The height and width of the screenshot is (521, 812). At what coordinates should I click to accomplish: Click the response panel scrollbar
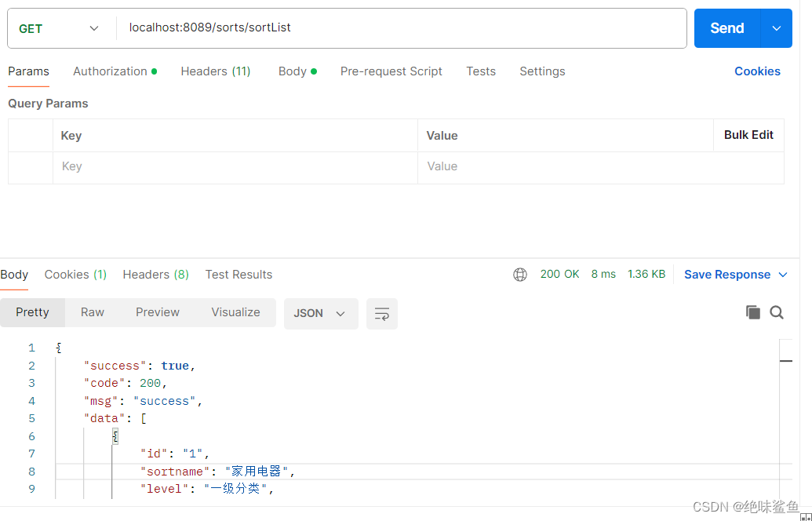point(786,361)
